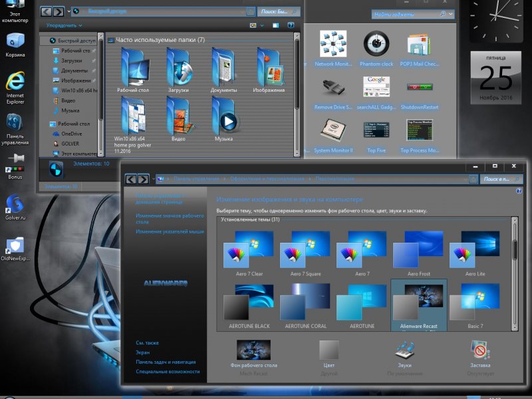Apply the Aero Frost theme
Screen dimensions: 532x399
[419, 254]
